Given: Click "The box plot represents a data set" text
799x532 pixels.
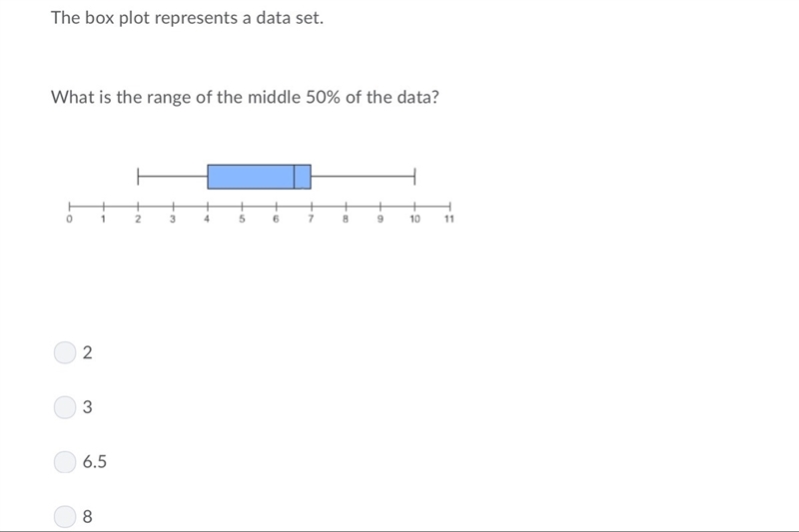Looking at the screenshot, I should click(x=187, y=18).
